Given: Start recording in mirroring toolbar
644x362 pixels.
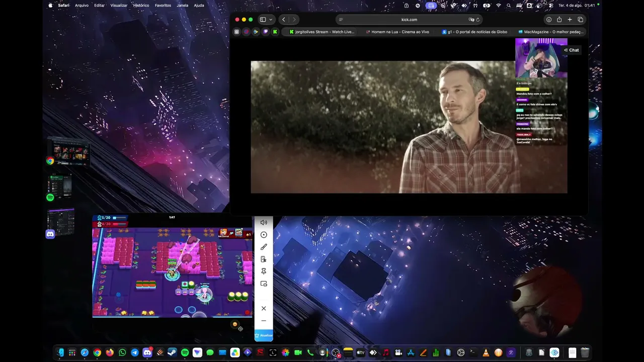Looking at the screenshot, I should [x=264, y=235].
